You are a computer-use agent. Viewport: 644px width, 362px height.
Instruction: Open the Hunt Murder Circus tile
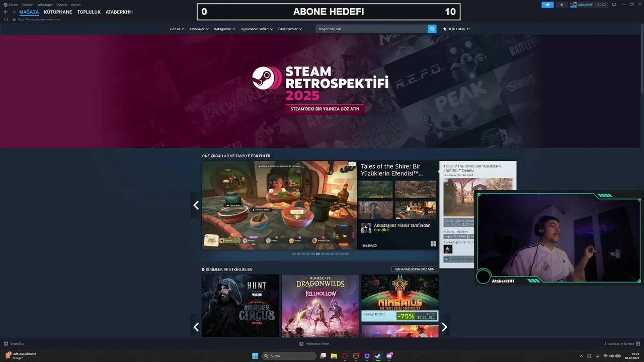pyautogui.click(x=240, y=306)
